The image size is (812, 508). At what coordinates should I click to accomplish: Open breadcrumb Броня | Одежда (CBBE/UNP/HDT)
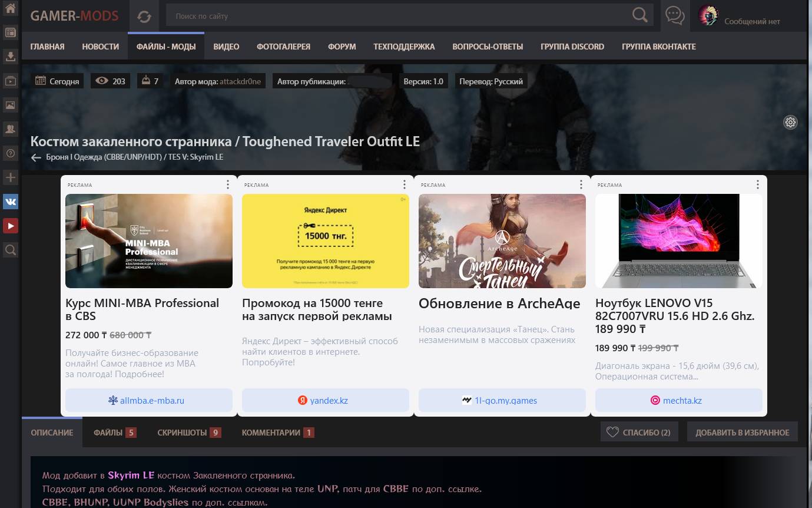tap(104, 157)
